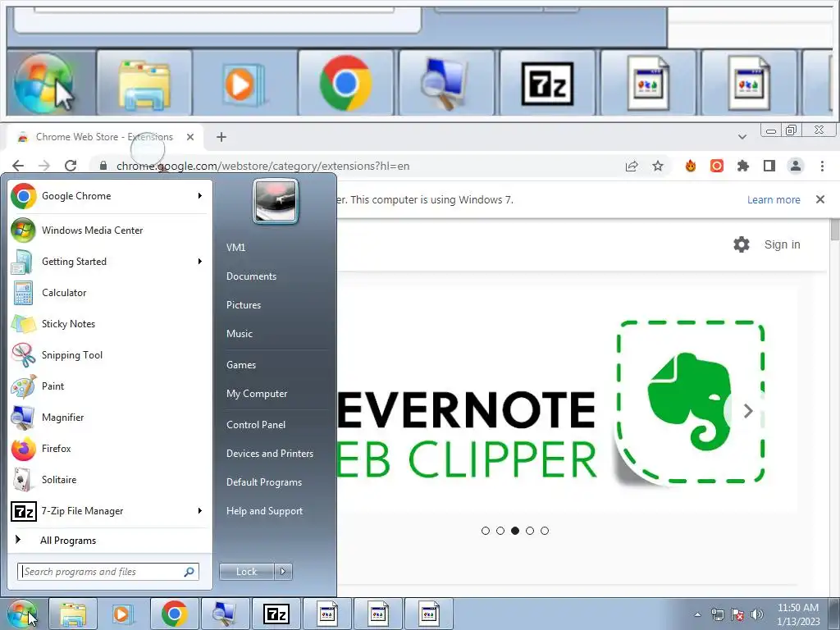
Task: Click the Lock button
Action: click(247, 572)
